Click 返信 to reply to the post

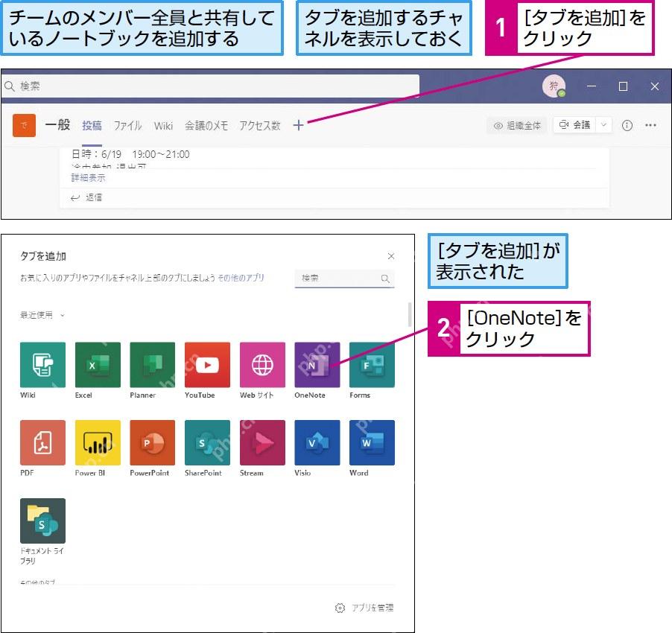tap(86, 197)
